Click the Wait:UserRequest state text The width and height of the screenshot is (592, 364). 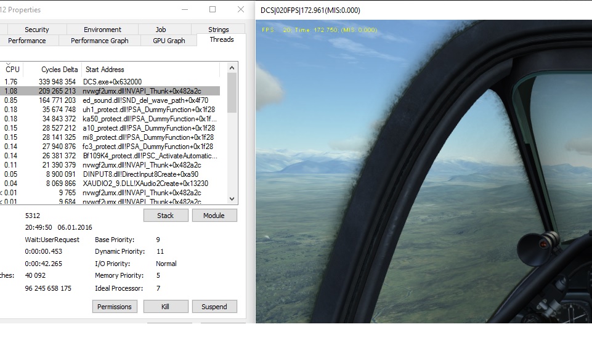52,240
